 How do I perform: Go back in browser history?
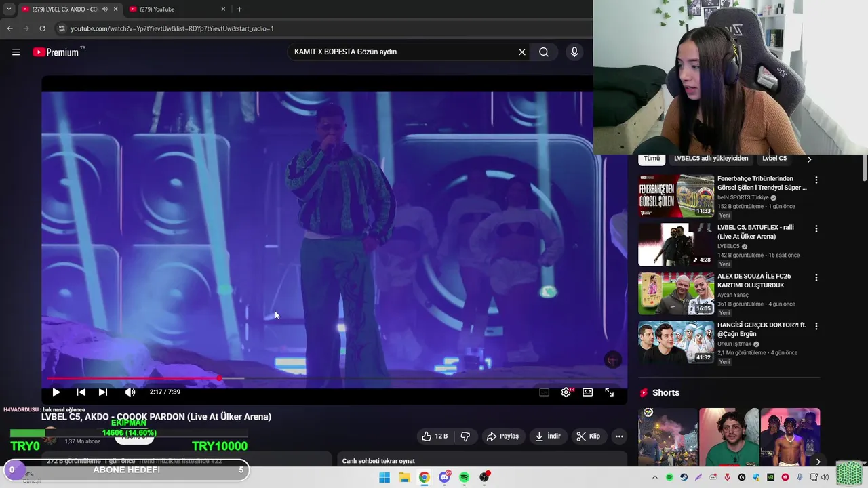9,28
